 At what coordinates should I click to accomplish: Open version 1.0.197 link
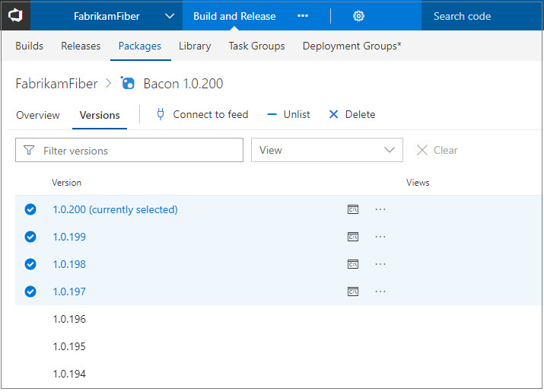(69, 292)
